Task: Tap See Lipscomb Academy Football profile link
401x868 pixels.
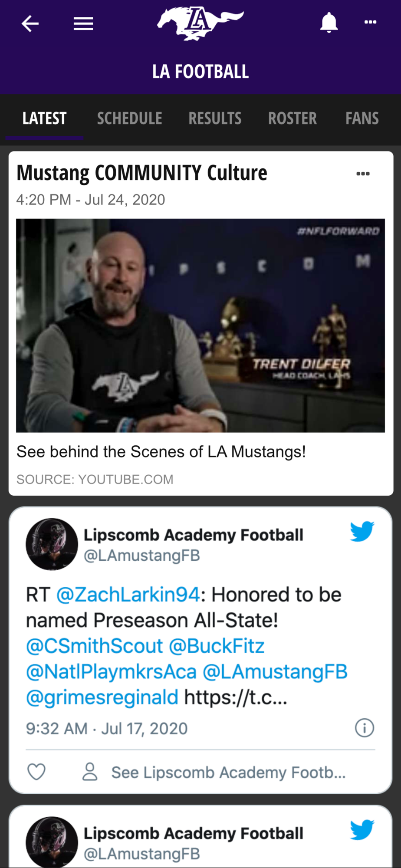Action: [x=228, y=773]
